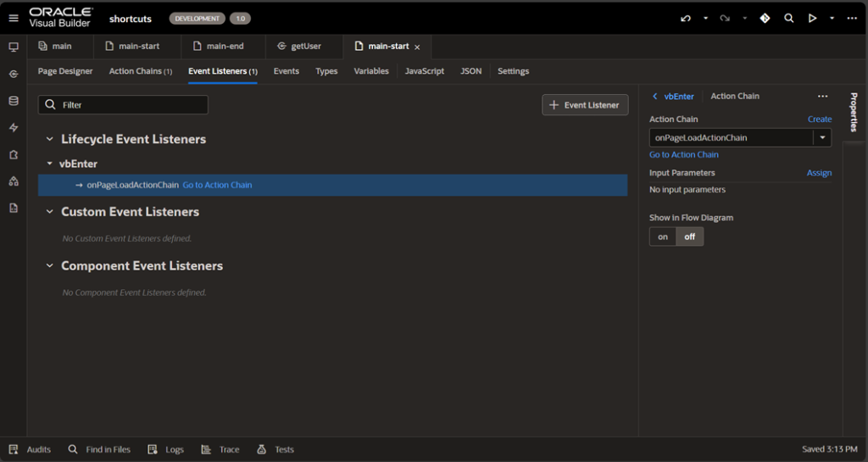Open Preview options dropdown arrow

click(x=832, y=19)
